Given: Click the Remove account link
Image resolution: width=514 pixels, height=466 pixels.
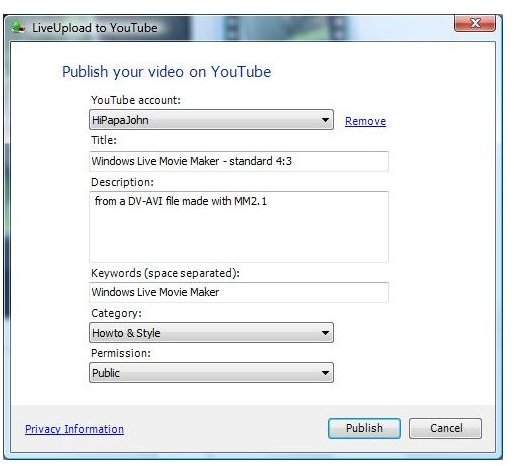Looking at the screenshot, I should point(365,121).
